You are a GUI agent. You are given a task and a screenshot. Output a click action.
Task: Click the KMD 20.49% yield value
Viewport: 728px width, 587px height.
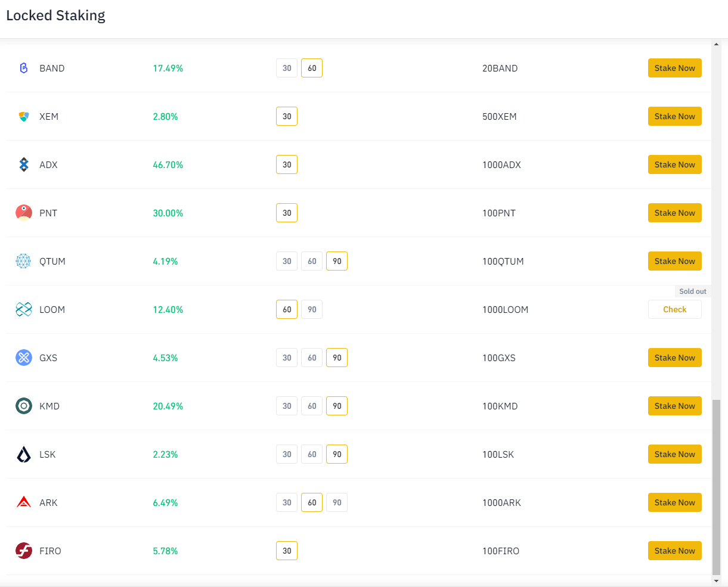[168, 406]
